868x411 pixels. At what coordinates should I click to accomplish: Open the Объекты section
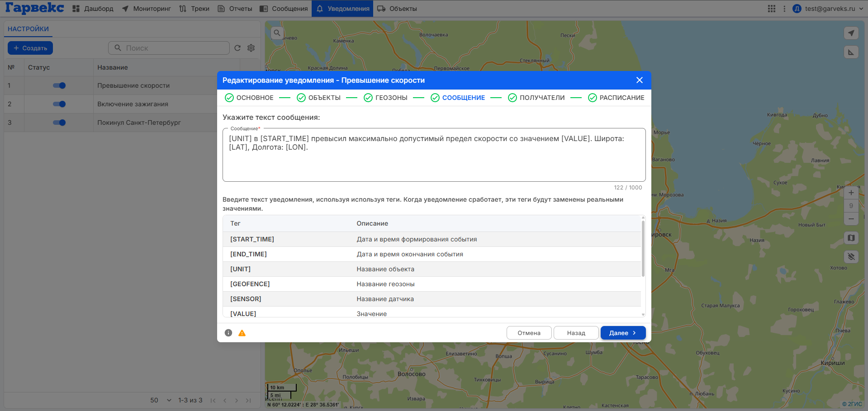(x=397, y=9)
